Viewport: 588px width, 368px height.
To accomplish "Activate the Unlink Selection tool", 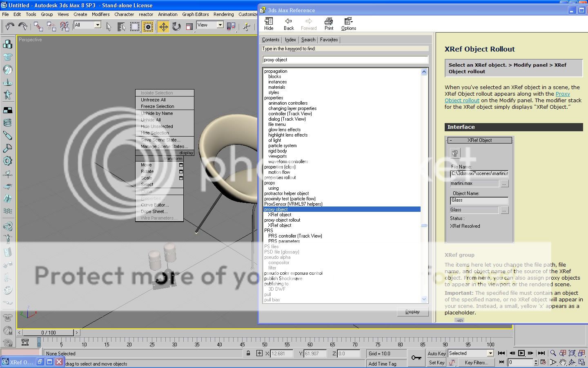I will pyautogui.click(x=51, y=27).
